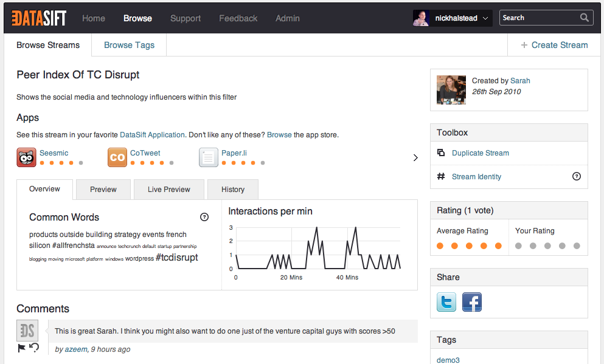Share the stream on Facebook
Viewport: 604px width, 364px height.
coord(471,302)
